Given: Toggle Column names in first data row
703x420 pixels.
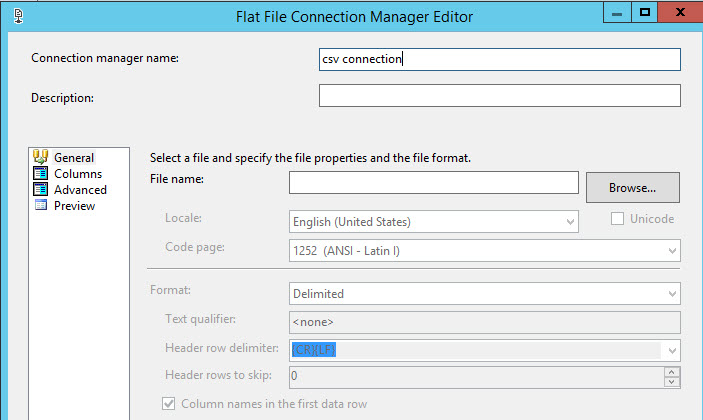Looking at the screenshot, I should pos(168,403).
